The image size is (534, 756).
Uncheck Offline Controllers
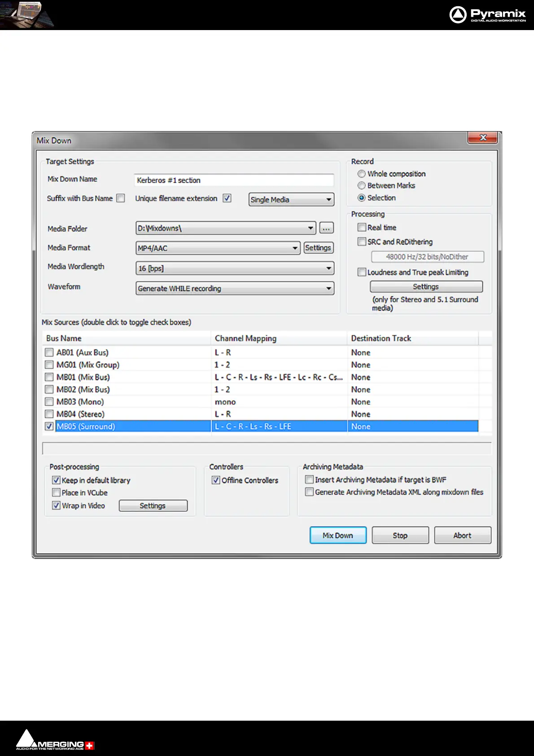216,480
